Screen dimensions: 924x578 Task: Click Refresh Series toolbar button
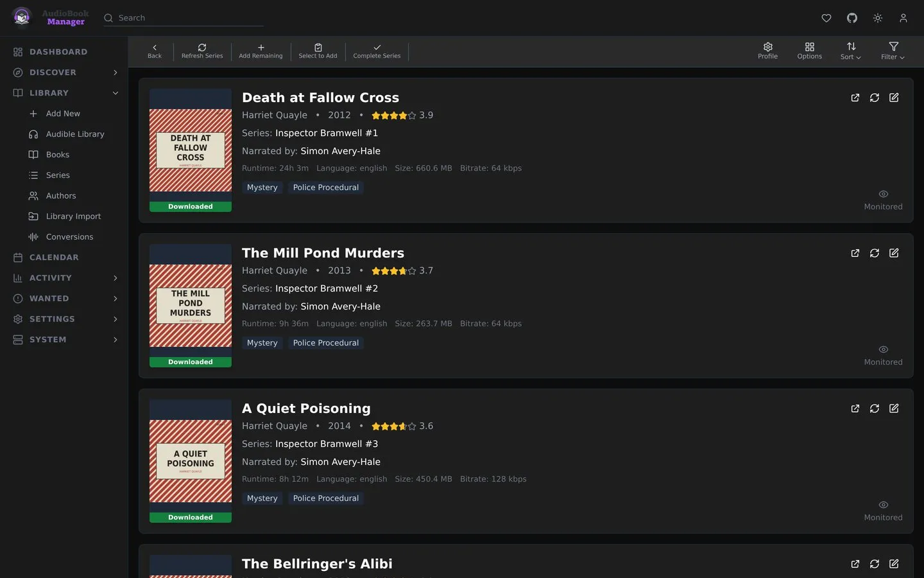[x=202, y=51]
